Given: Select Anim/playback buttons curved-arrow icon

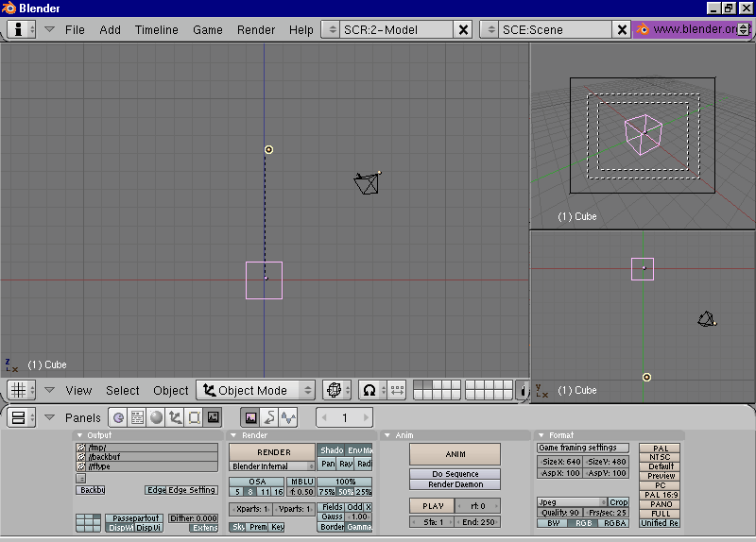Looking at the screenshot, I should point(269,417).
